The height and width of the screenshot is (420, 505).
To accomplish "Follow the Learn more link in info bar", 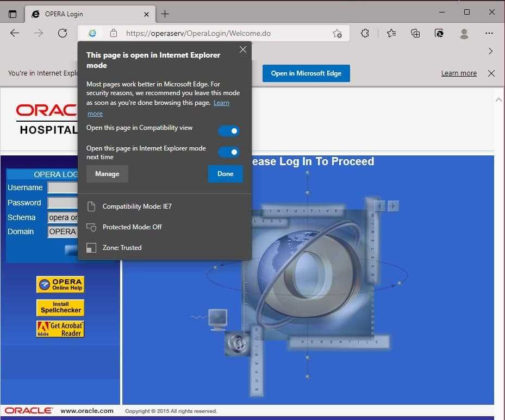I will (459, 73).
